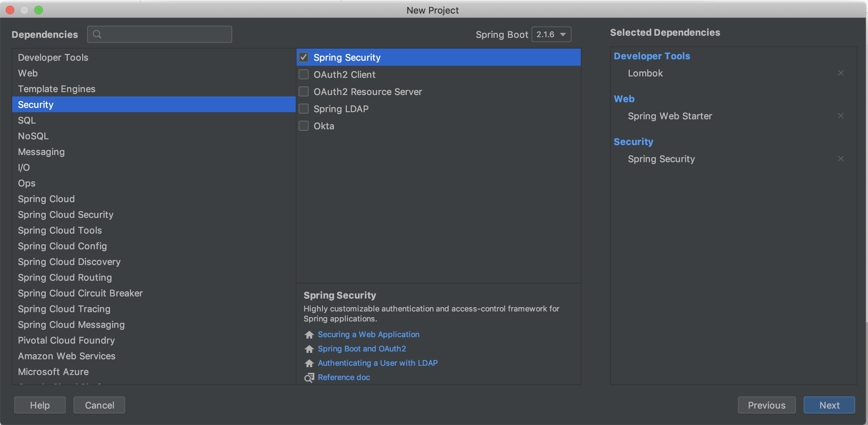Select Microsoft Azure category
Viewport: 868px width, 425px height.
pyautogui.click(x=154, y=372)
